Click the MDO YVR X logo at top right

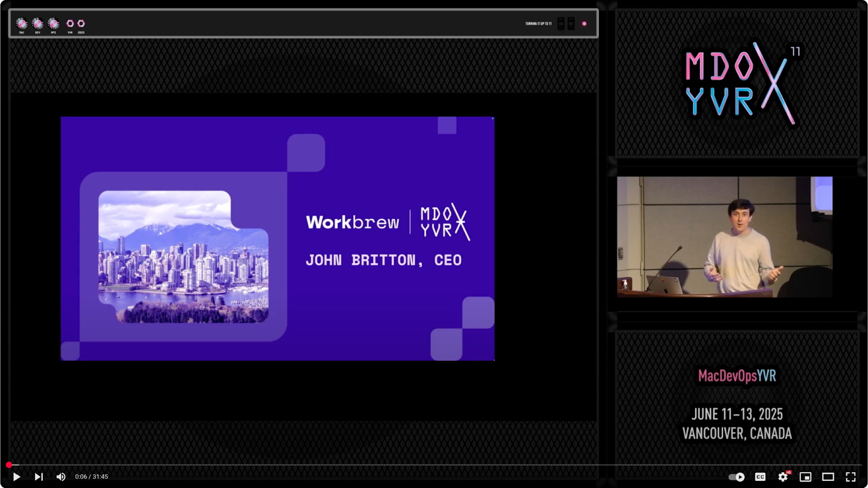coord(742,83)
